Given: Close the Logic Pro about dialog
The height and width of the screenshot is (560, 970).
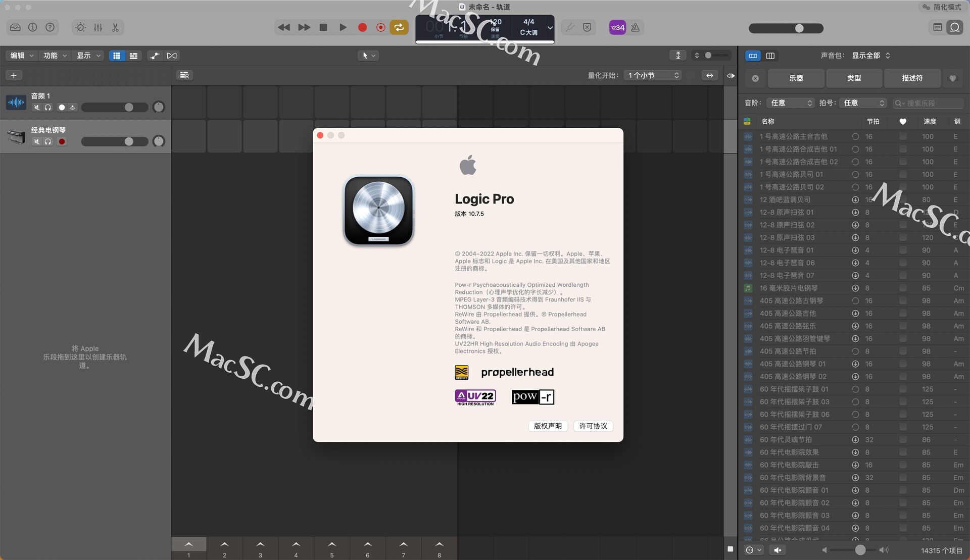Looking at the screenshot, I should (320, 135).
